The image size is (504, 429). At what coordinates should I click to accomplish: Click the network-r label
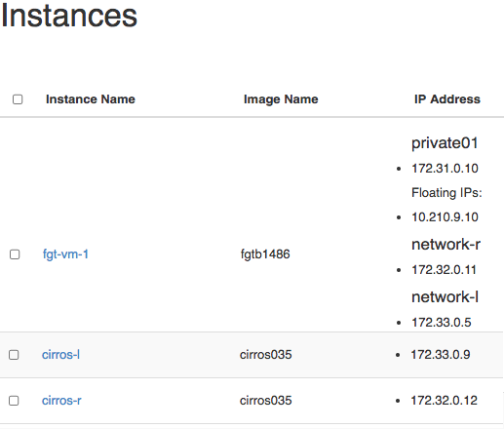(x=446, y=244)
